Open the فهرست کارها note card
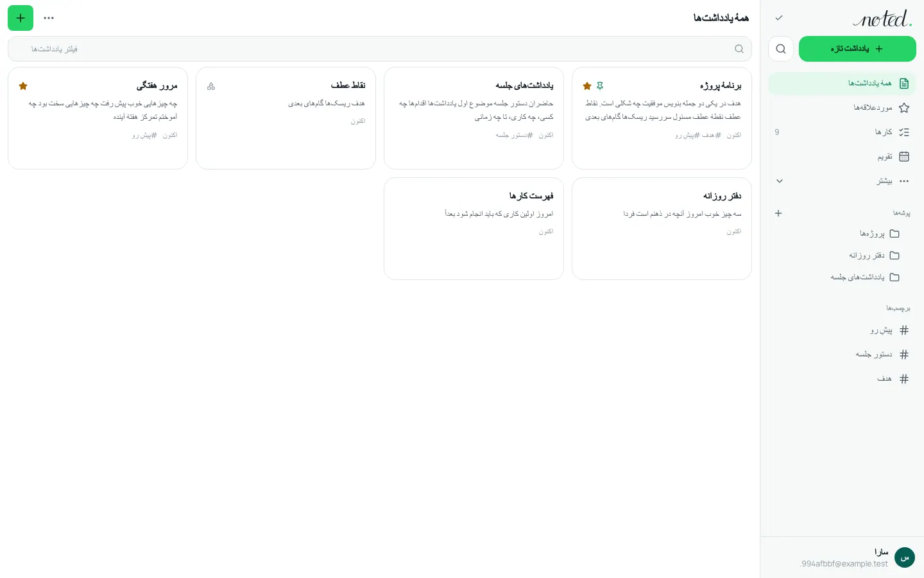The height and width of the screenshot is (578, 924). 474,229
